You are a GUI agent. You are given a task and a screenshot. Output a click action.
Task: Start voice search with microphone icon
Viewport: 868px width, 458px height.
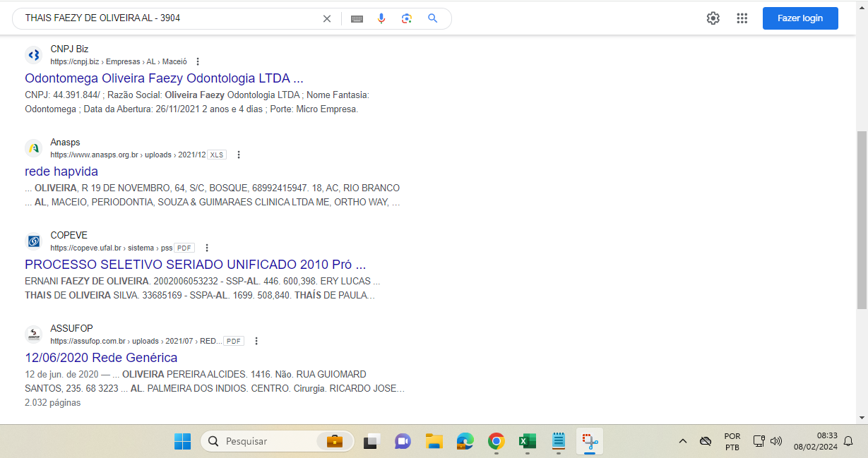pos(381,18)
